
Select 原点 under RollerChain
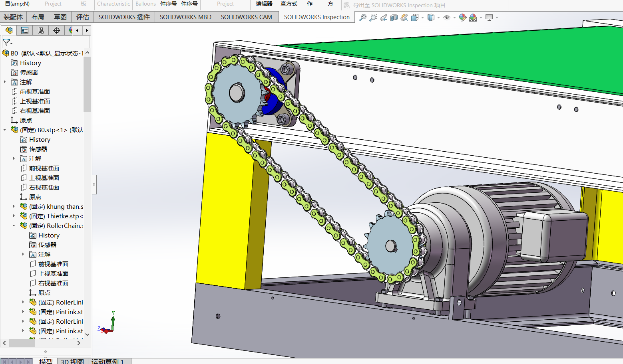pyautogui.click(x=40, y=293)
